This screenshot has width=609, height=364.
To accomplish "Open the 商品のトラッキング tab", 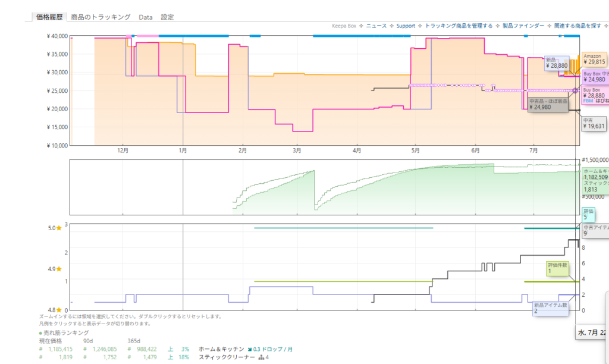I will point(101,17).
